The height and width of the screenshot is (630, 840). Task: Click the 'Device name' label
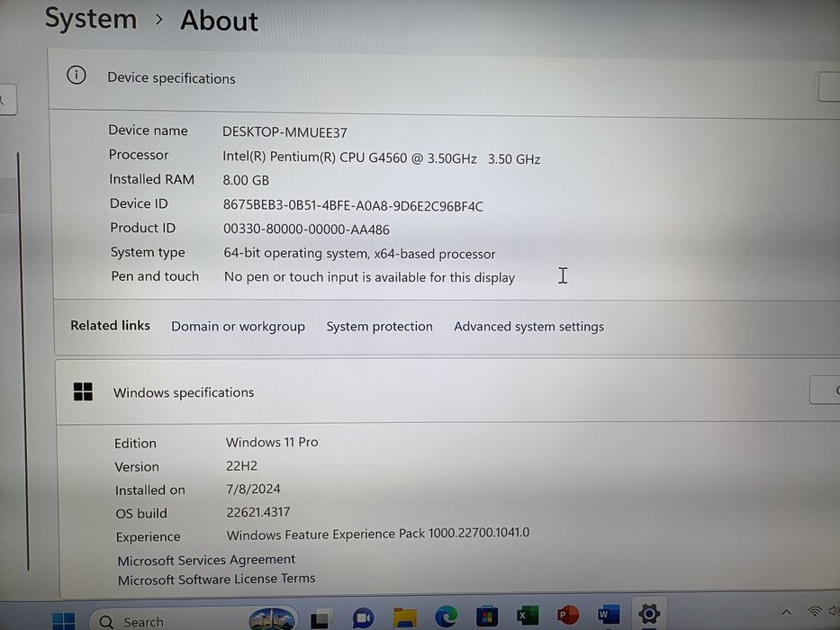148,130
